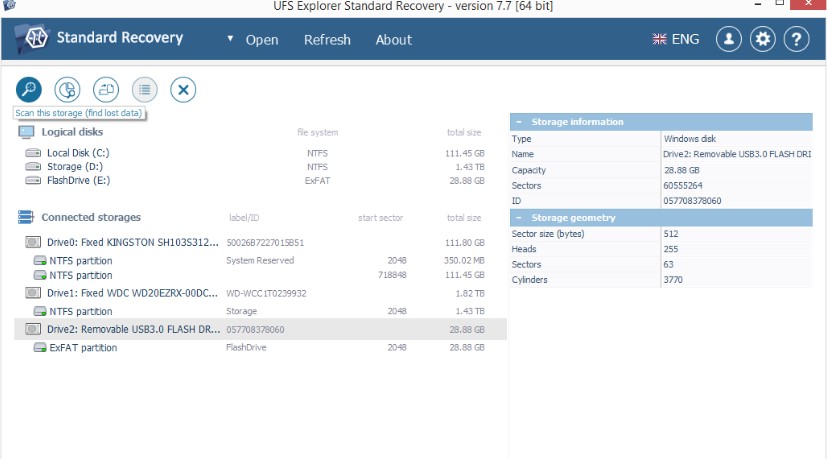
Task: Click the file system column header
Action: (318, 132)
